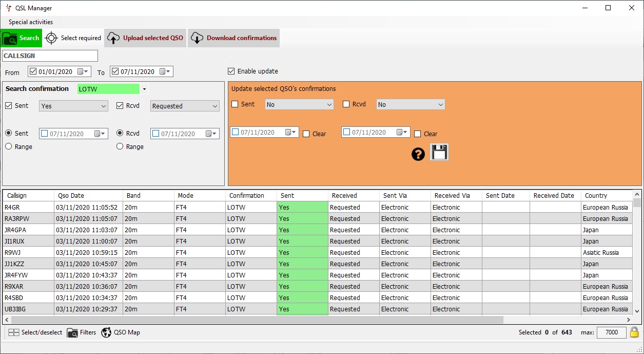
Task: Click the CALLSIGN search input field
Action: click(x=50, y=55)
